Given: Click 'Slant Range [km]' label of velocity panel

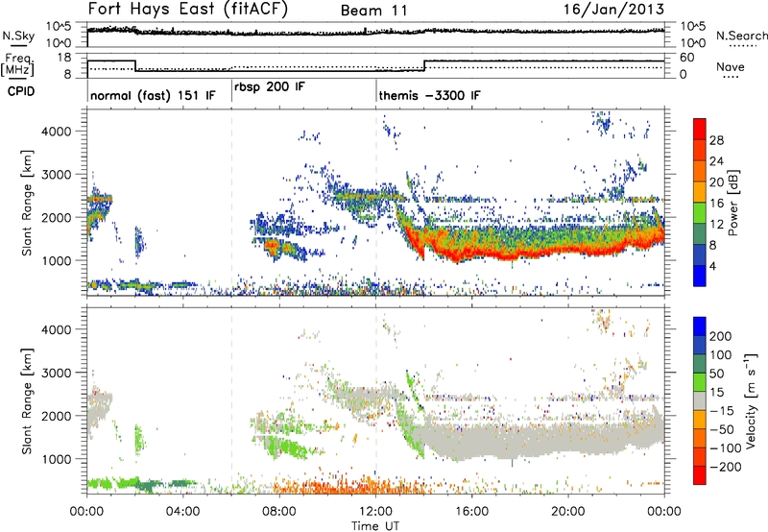Looking at the screenshot, I should click(x=27, y=401).
